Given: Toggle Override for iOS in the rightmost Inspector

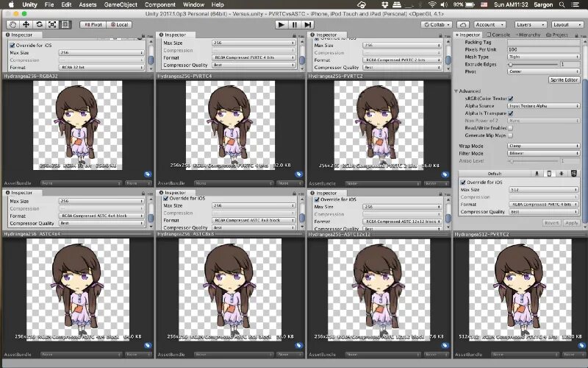Looking at the screenshot, I should [463, 182].
